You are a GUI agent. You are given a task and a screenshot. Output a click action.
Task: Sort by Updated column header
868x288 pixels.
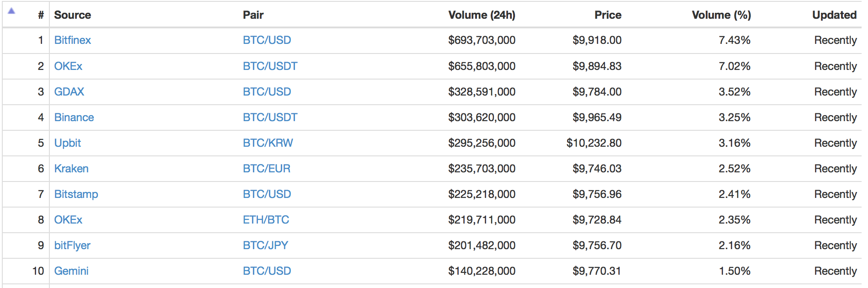tap(834, 15)
